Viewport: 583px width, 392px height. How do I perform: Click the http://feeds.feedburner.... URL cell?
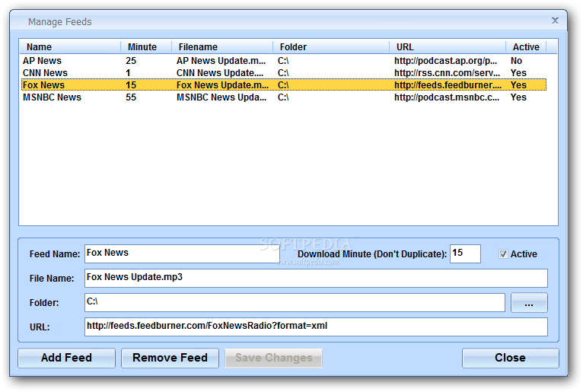448,84
